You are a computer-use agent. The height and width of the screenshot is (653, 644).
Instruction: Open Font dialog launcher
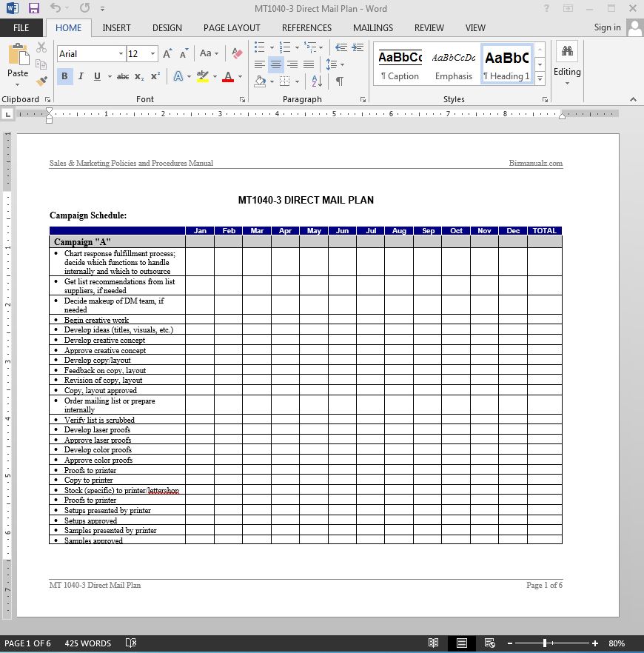click(x=242, y=99)
